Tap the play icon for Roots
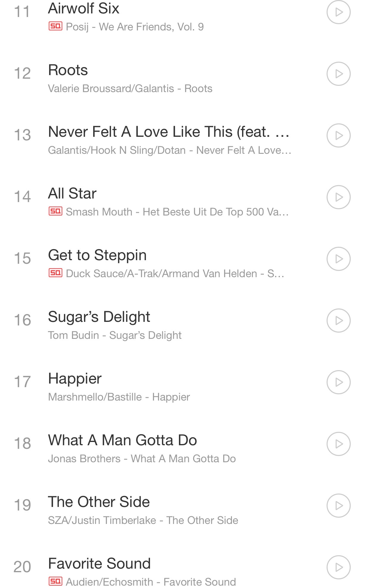The image size is (365, 588). 339,74
